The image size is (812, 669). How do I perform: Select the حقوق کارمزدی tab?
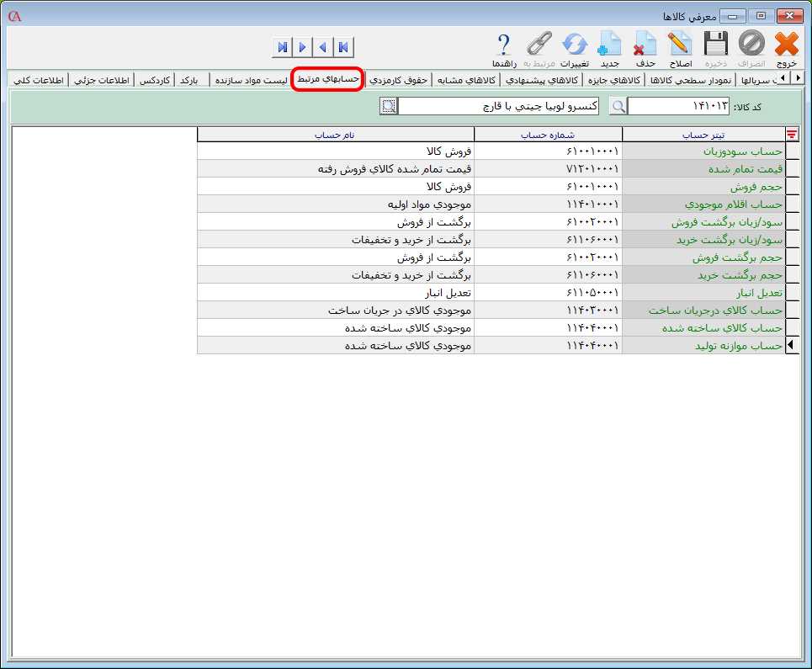tap(398, 80)
